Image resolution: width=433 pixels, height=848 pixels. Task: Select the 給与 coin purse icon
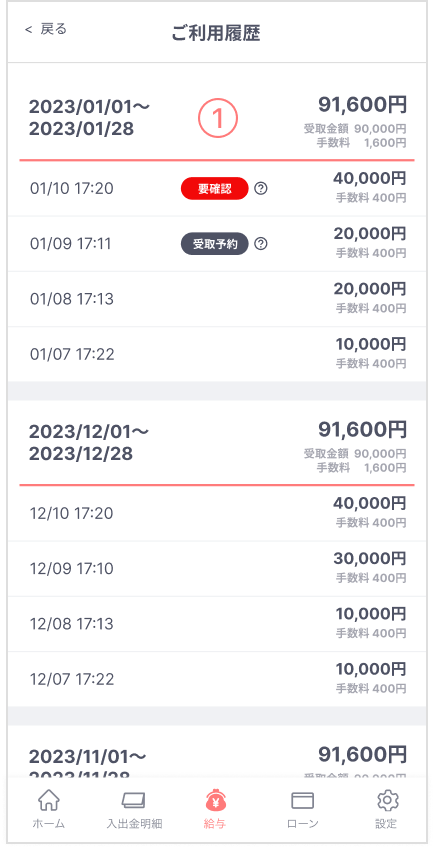point(217,801)
